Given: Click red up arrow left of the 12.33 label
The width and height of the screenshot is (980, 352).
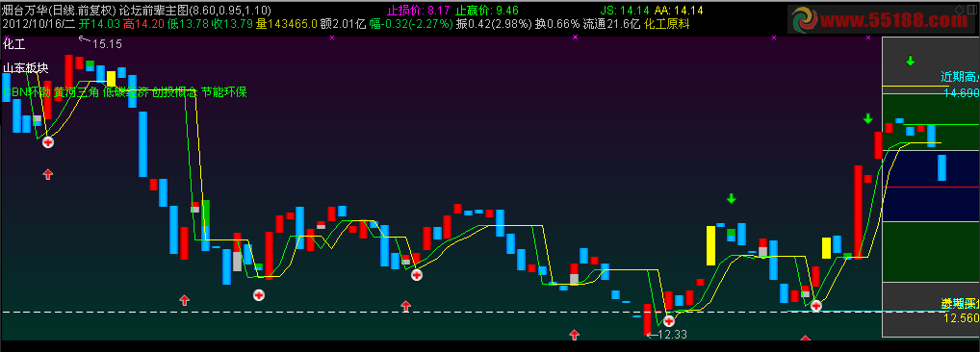Looking at the screenshot, I should tap(575, 335).
